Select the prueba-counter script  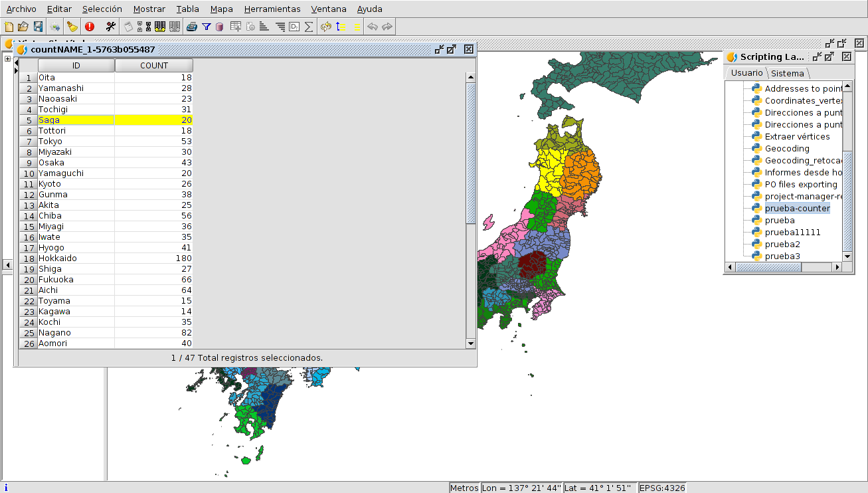pos(797,208)
